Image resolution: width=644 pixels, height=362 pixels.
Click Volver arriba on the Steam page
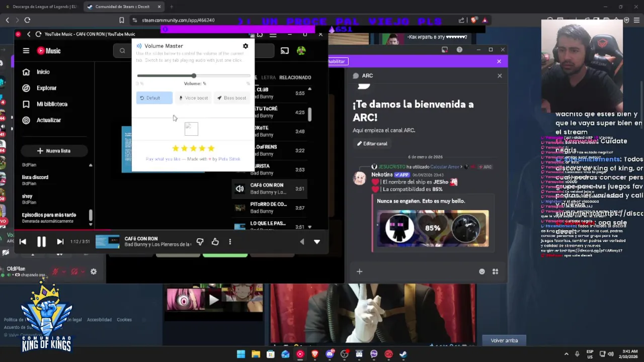(x=504, y=340)
